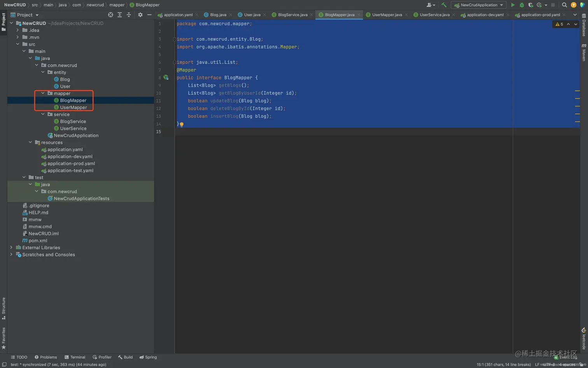
Task: Select BlogService in the project tree
Action: tap(73, 121)
